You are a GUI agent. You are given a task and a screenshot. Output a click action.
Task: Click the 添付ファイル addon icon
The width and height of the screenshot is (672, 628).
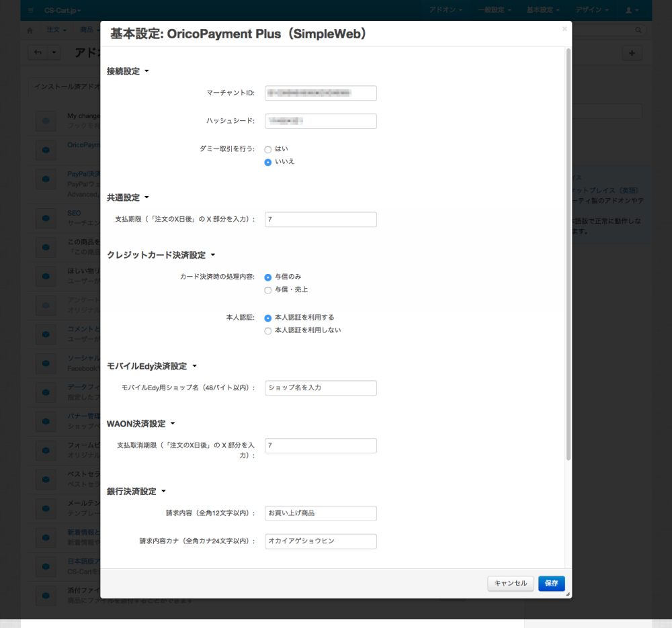[x=46, y=596]
